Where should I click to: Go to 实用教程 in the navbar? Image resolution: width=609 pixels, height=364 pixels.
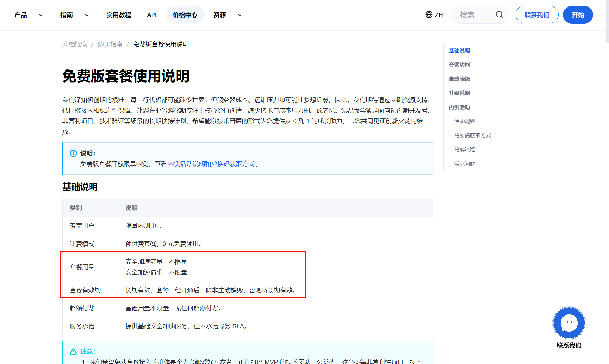pos(119,15)
